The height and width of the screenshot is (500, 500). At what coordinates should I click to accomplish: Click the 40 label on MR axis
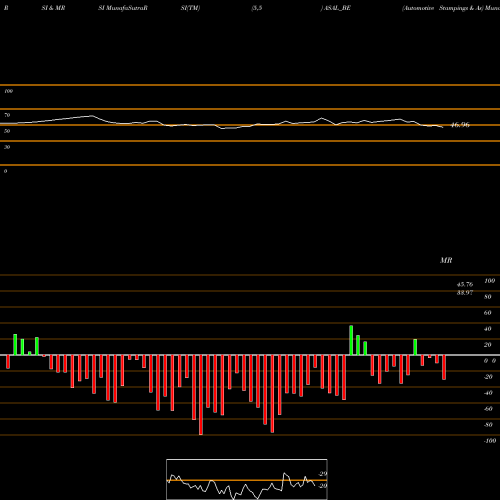(488, 329)
